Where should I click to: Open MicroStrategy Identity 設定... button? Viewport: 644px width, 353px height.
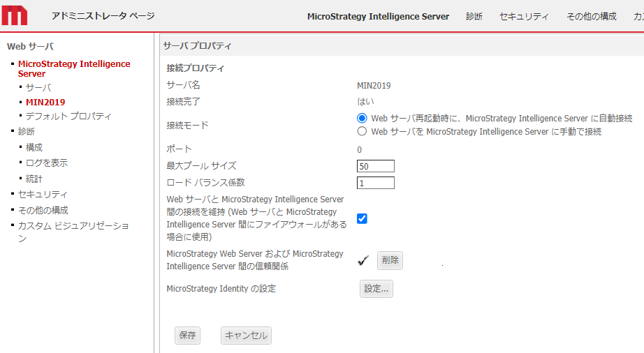[x=376, y=289]
